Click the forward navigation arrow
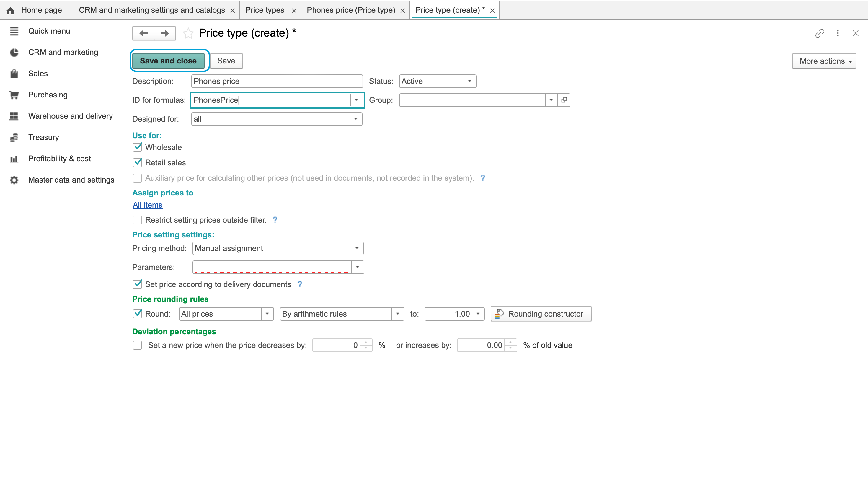This screenshot has height=479, width=868. [164, 33]
